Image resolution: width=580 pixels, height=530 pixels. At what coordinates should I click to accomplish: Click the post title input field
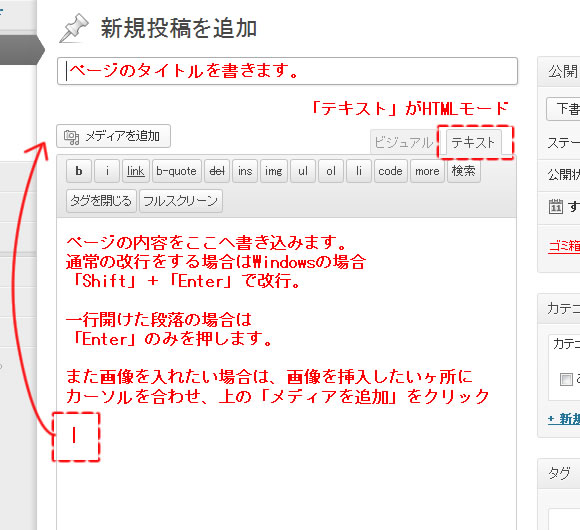(287, 71)
